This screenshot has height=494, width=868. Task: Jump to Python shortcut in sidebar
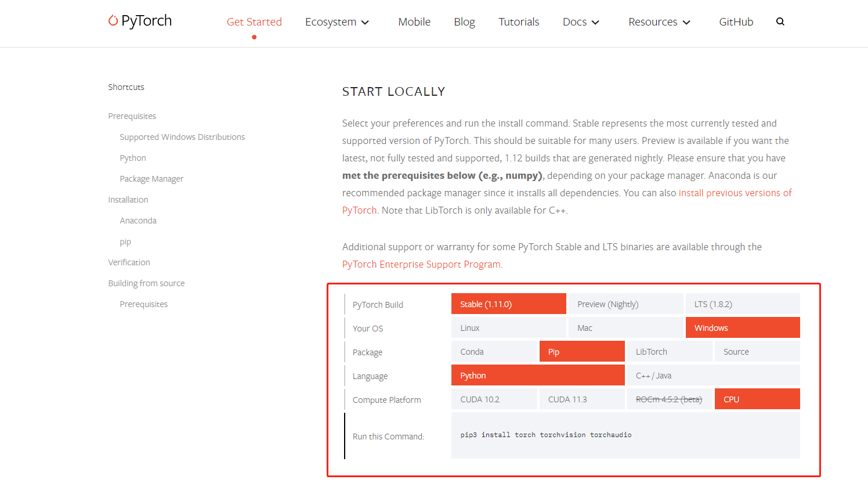pyautogui.click(x=133, y=158)
